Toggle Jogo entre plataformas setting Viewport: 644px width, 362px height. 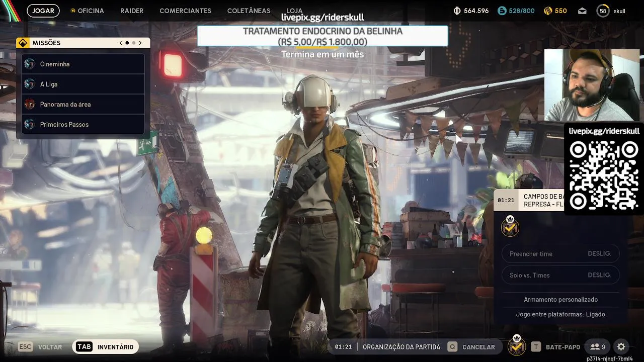pos(560,314)
